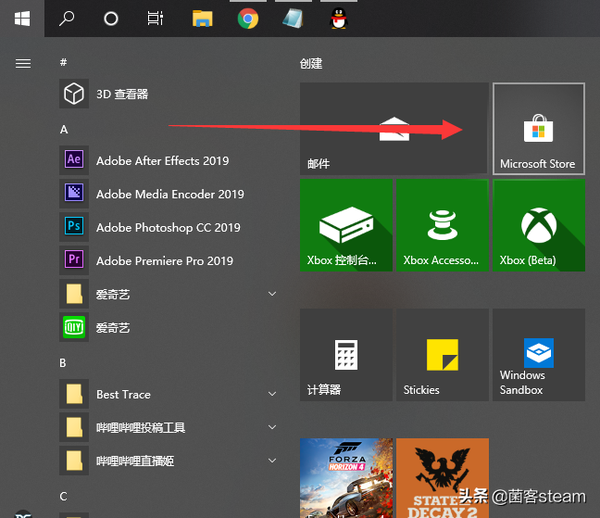This screenshot has height=518, width=600.
Task: Launch File Explorer from taskbar
Action: click(x=202, y=18)
